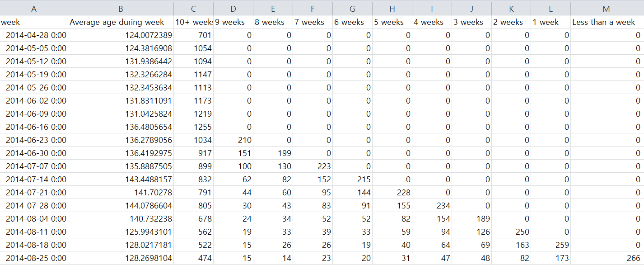This screenshot has height=265, width=644.
Task: Click the '1 week' header cell
Action: [x=551, y=22]
